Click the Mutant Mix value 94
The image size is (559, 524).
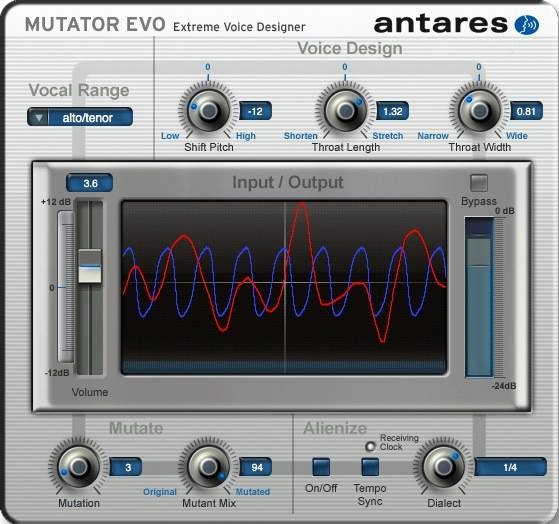256,467
